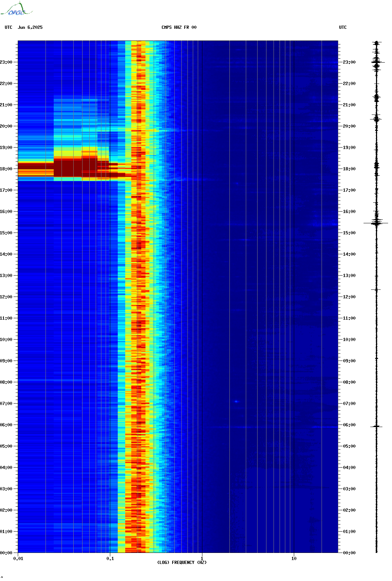This screenshot has width=392, height=581.
Task: Click the left-axis 00:00 time label
Action: [x=6, y=553]
